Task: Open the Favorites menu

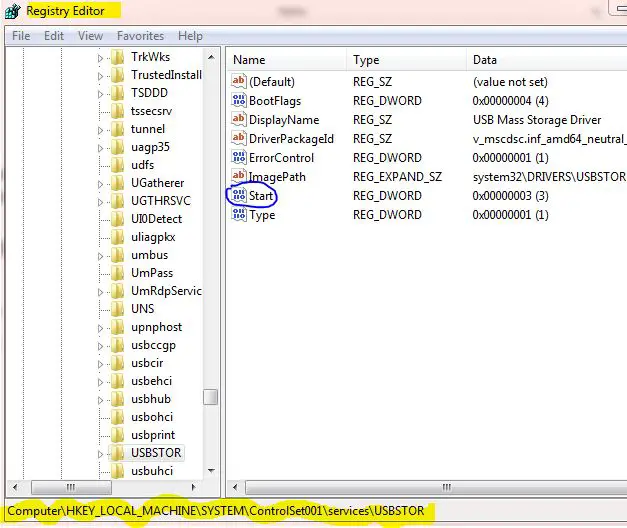Action: (x=140, y=36)
